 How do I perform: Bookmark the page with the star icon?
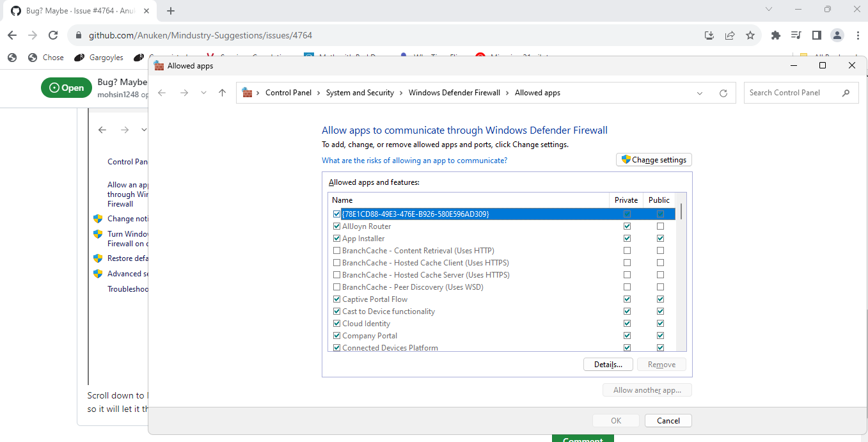tap(750, 36)
